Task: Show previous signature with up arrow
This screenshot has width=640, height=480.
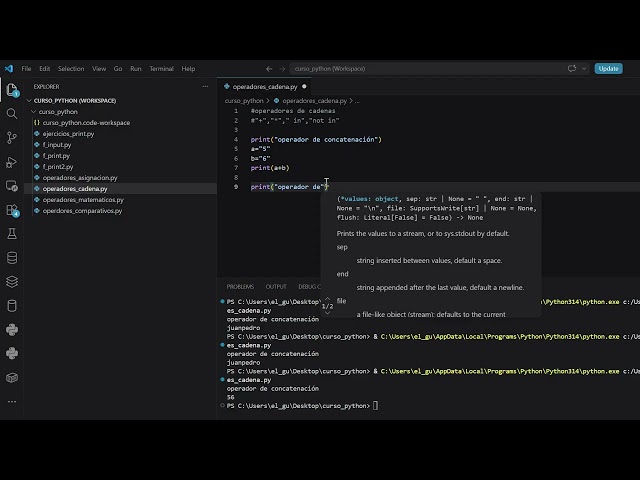Action: [327, 298]
